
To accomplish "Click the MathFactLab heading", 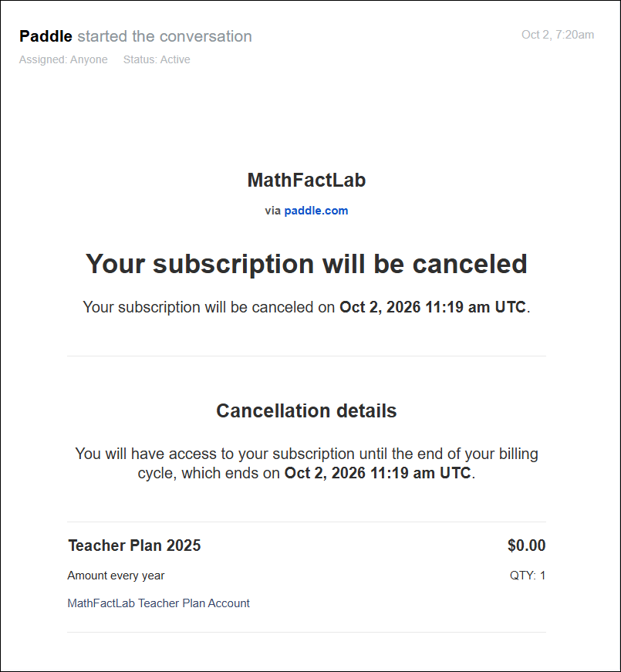I will [306, 180].
